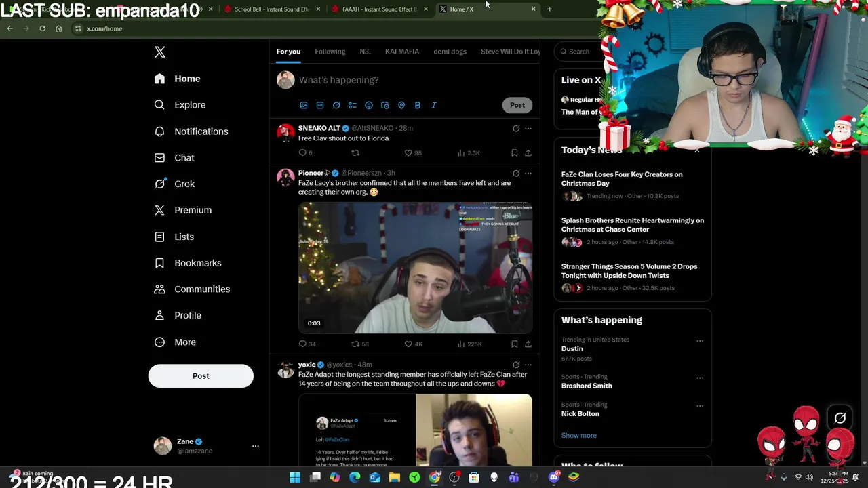868x488 pixels.
Task: Open options for Brashard Smith trend
Action: tap(700, 378)
